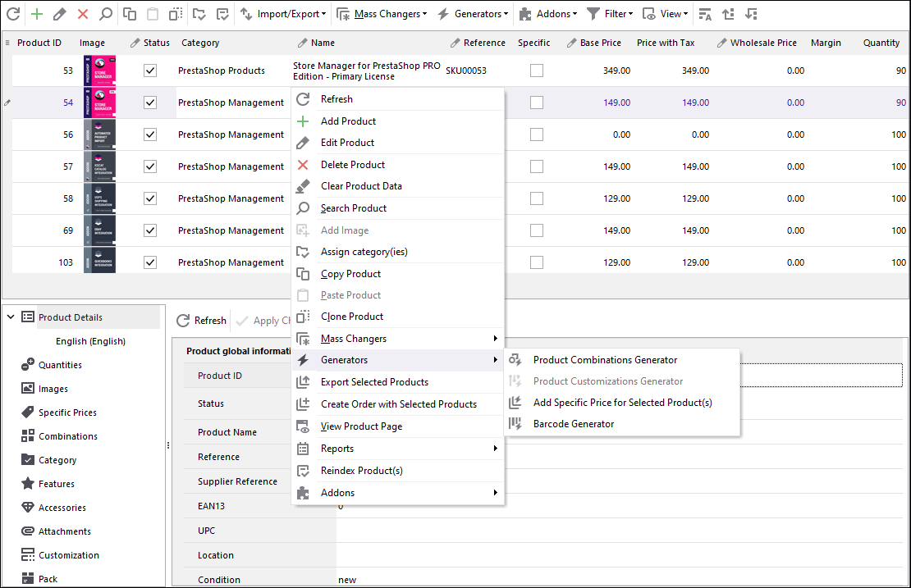Click the Condition field showing new
This screenshot has width=911, height=588.
click(620, 580)
